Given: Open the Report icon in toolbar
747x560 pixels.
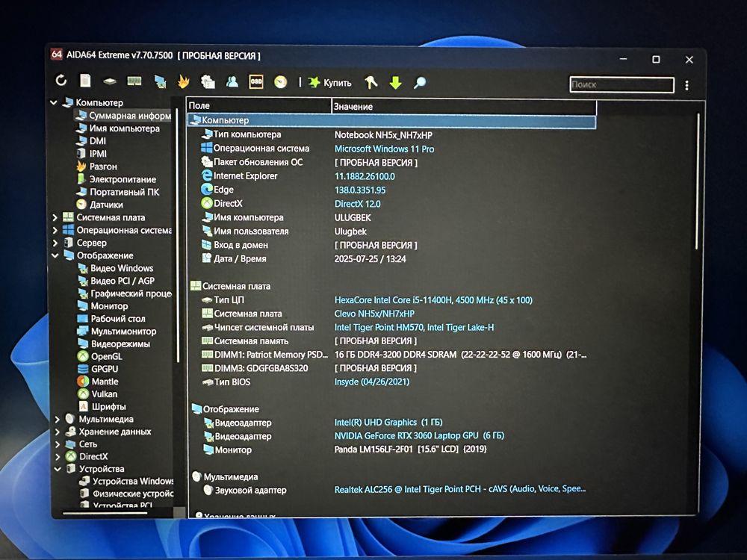Looking at the screenshot, I should (x=85, y=81).
